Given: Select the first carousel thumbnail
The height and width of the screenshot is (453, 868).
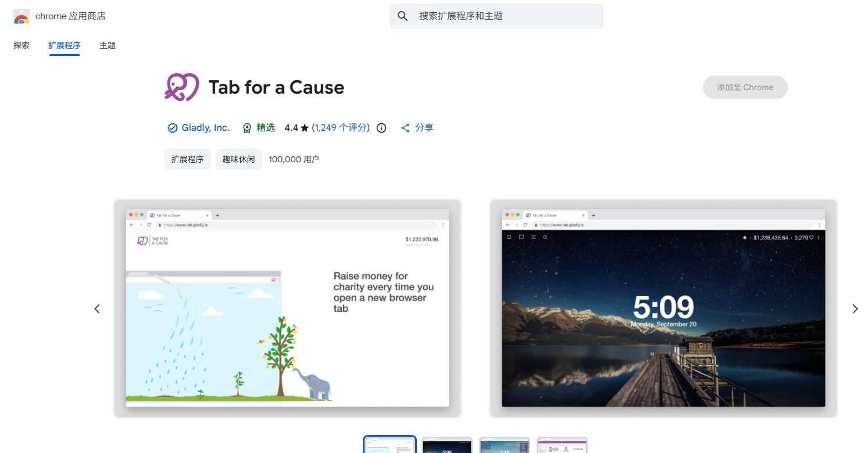Looking at the screenshot, I should (390, 445).
